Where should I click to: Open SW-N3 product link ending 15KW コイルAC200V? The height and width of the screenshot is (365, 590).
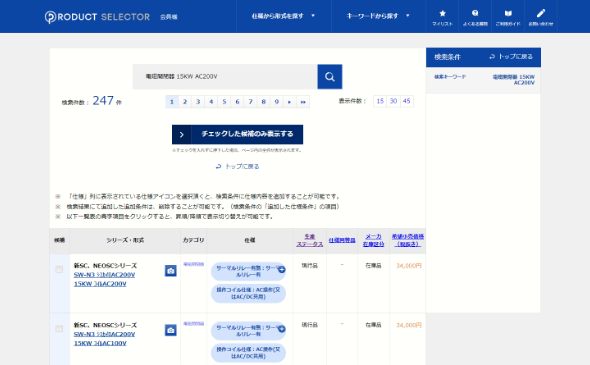[x=104, y=279]
